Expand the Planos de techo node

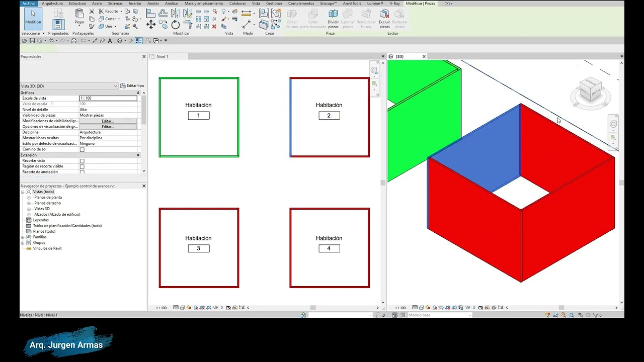[29, 203]
